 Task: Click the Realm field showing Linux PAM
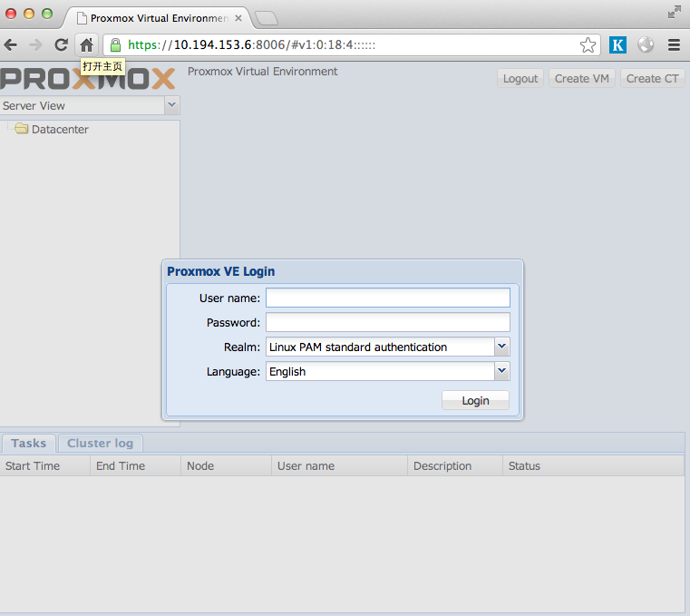[380, 347]
